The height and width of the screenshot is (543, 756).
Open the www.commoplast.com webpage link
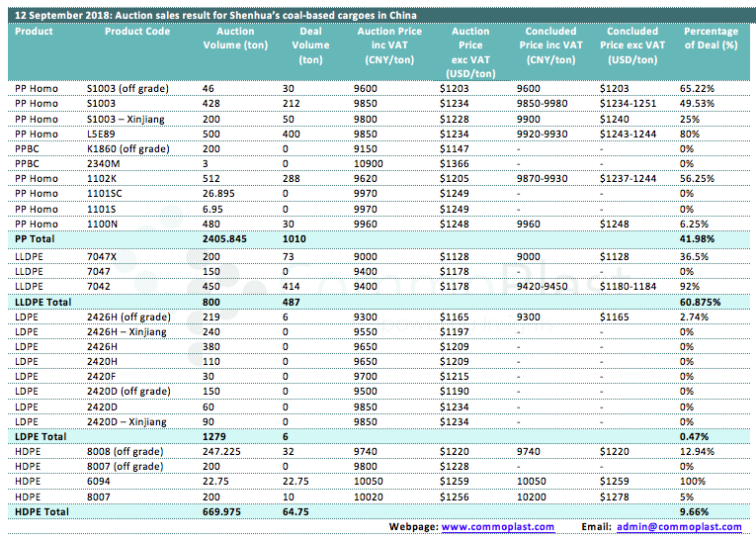[x=497, y=526]
